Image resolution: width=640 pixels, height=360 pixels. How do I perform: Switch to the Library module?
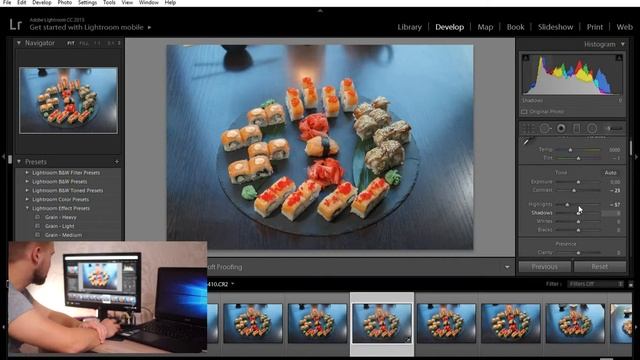point(409,27)
